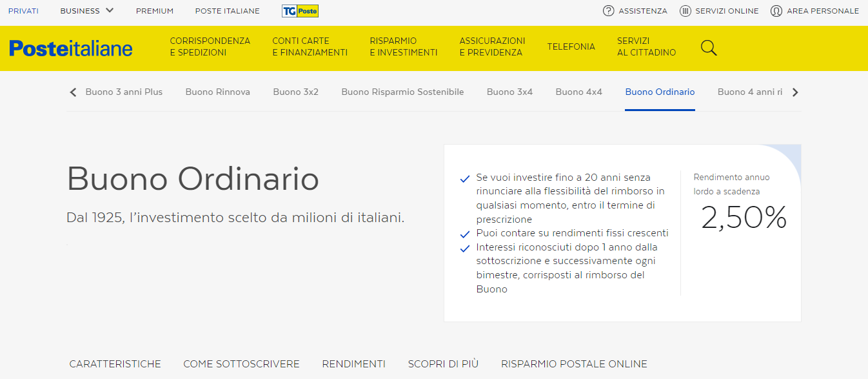
Task: Expand Conti Carte e Finanziamenti menu
Action: (x=310, y=47)
